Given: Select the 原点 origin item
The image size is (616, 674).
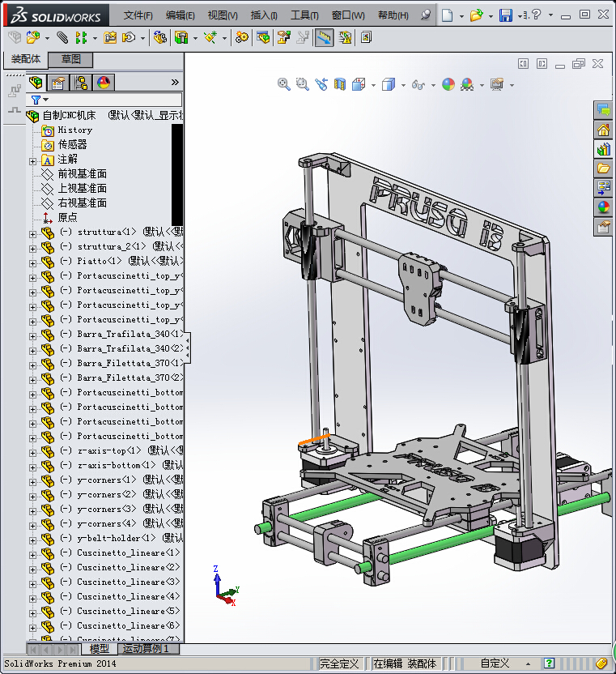Looking at the screenshot, I should (67, 217).
